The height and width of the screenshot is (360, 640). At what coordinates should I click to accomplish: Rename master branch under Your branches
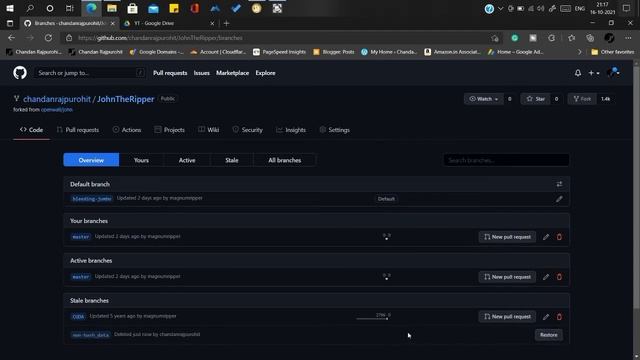pyautogui.click(x=546, y=237)
